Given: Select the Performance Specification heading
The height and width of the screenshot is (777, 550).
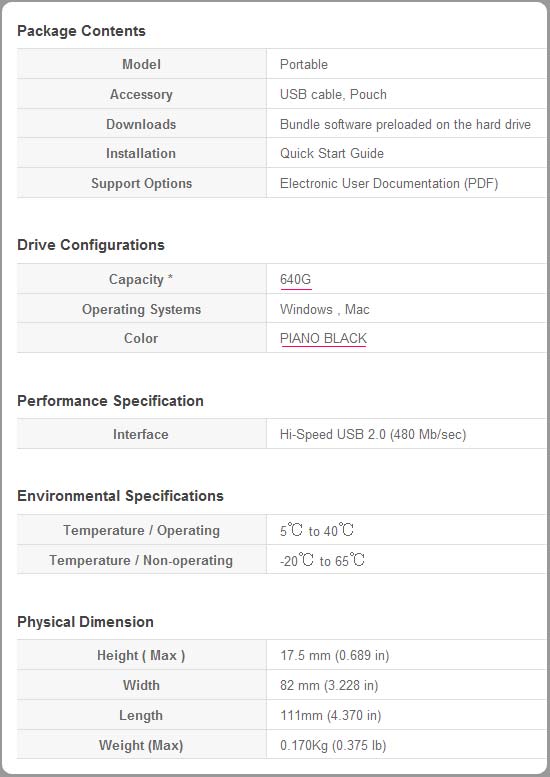Looking at the screenshot, I should (x=110, y=400).
